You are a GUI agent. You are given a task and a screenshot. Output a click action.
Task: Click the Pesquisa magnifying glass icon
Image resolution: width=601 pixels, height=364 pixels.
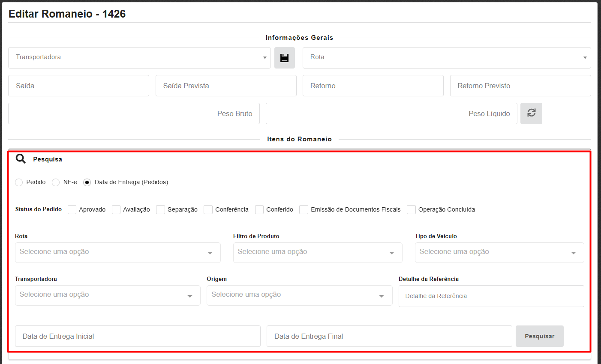point(21,159)
